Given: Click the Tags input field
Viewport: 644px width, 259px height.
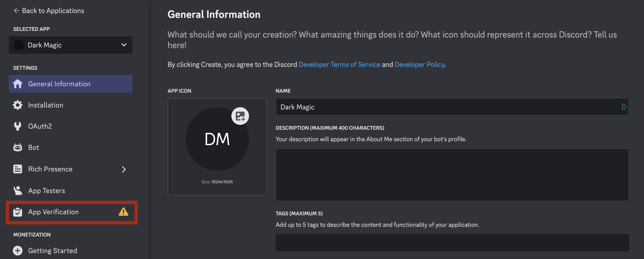Looking at the screenshot, I should tap(452, 242).
